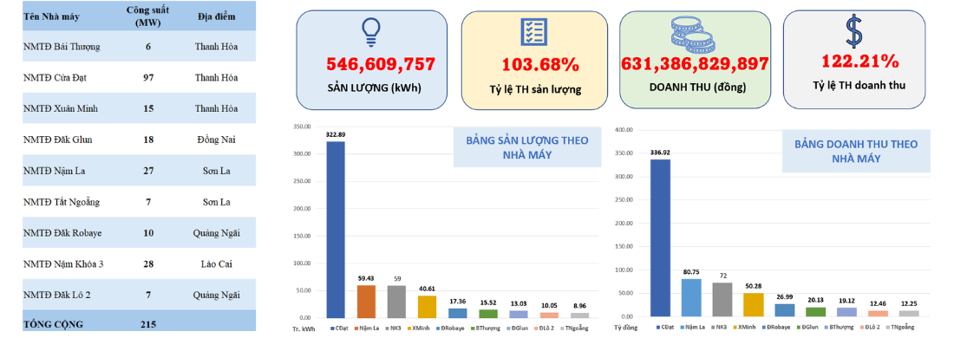The image size is (980, 338).
Task: Click capacity value 97 for Cửa Đạt
Action: click(148, 77)
